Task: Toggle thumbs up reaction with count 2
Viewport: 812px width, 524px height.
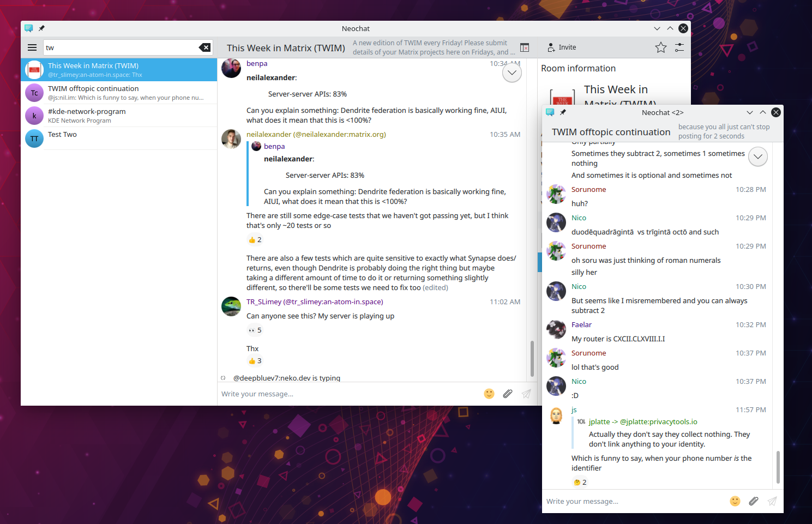Action: [255, 240]
